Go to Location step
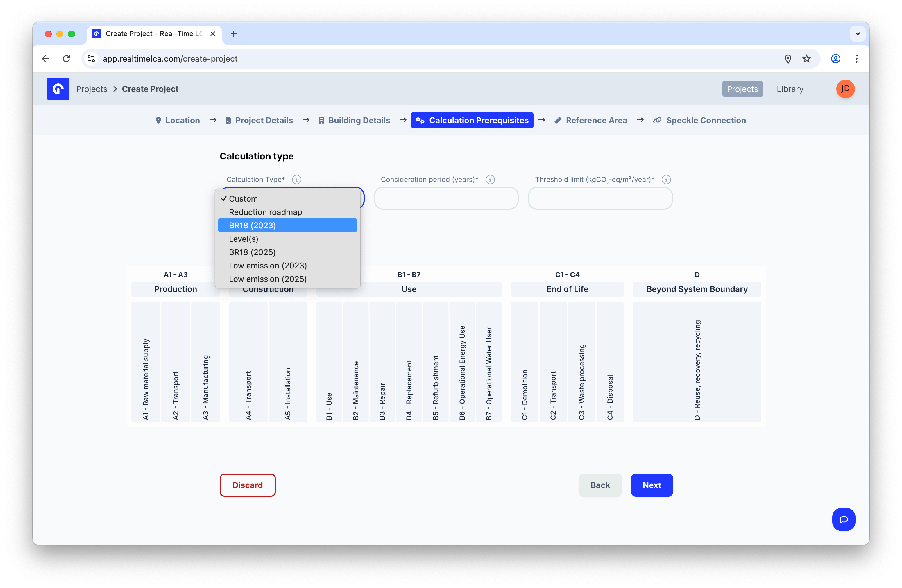902x588 pixels. tap(177, 120)
